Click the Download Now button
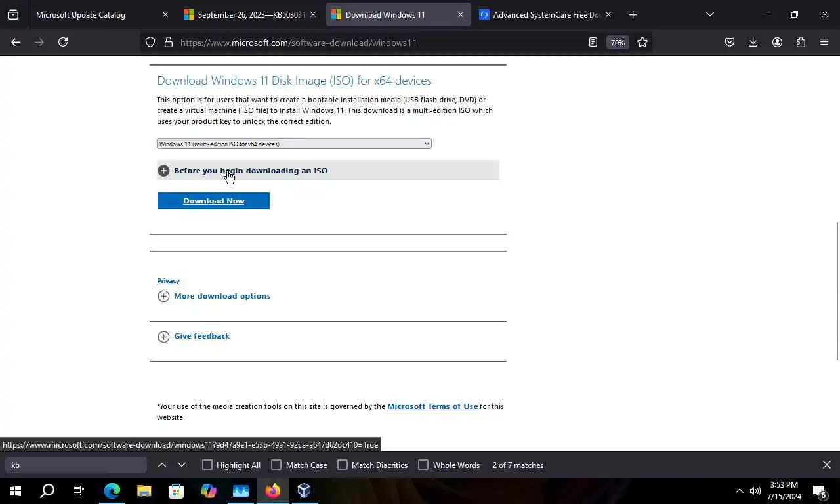Image resolution: width=840 pixels, height=504 pixels. (x=213, y=201)
